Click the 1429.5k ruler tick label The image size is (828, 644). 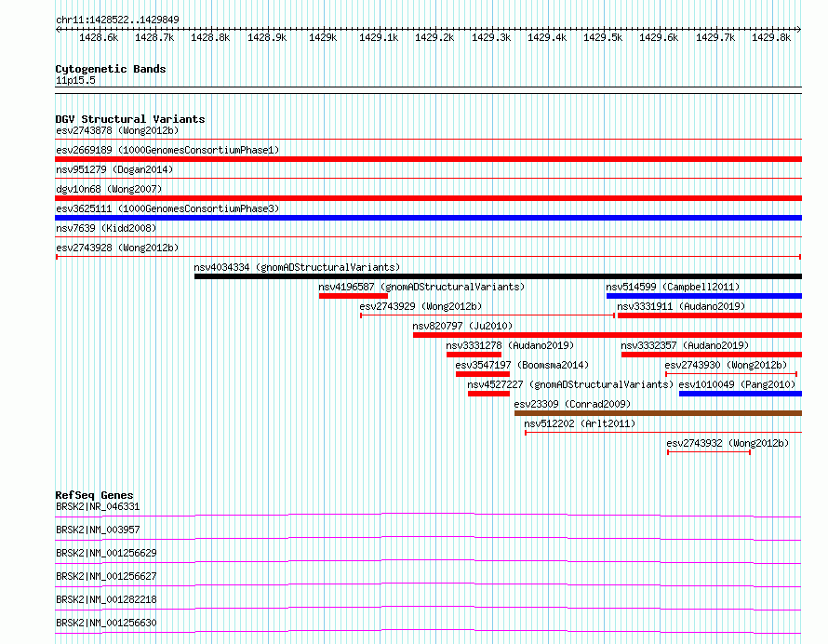(x=603, y=37)
